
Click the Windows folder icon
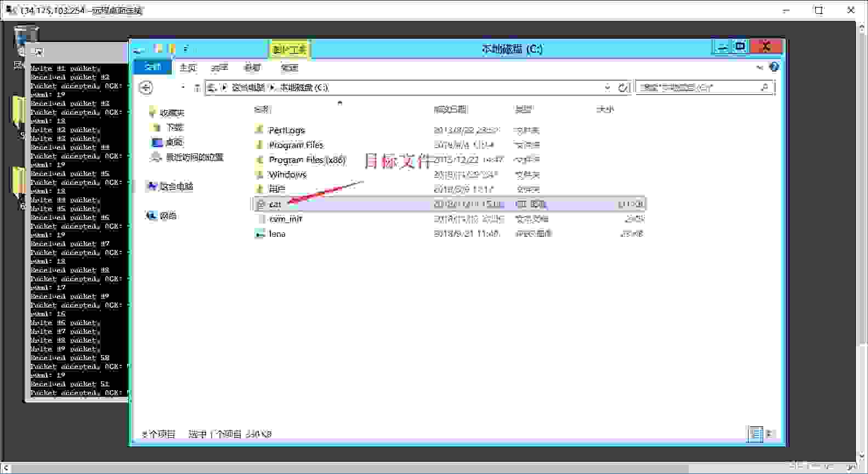(x=259, y=175)
